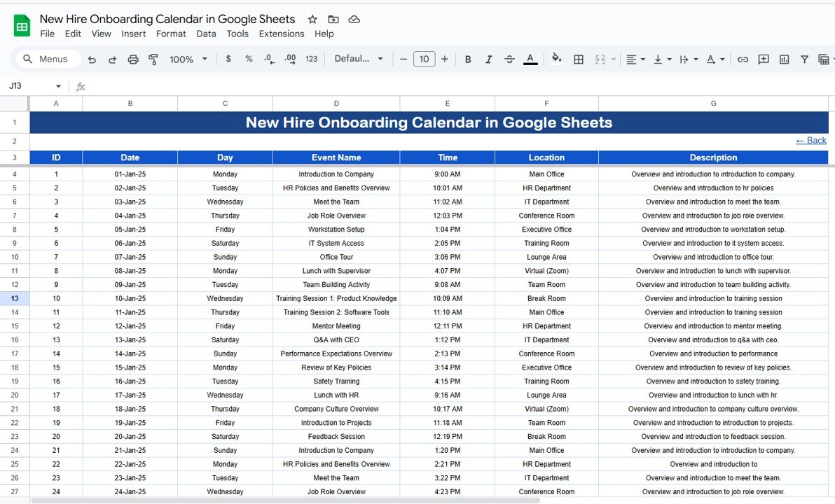Search the Menus box
835x504 pixels.
48,59
